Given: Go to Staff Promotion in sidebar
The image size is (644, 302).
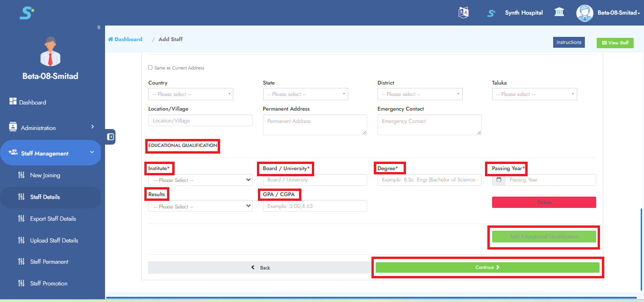Looking at the screenshot, I should click(48, 284).
